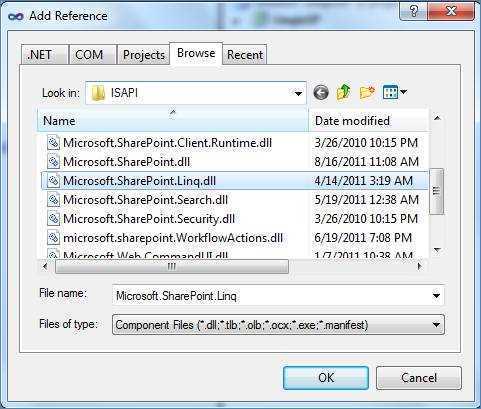Image resolution: width=481 pixels, height=409 pixels.
Task: Click date 5/19/2011 12:38 AM
Action: (x=366, y=200)
